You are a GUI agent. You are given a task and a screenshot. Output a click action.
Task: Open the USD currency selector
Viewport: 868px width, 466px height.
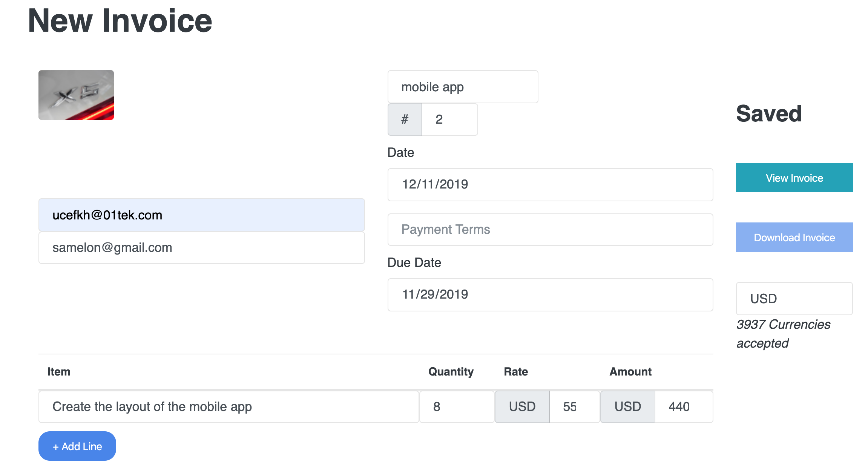(794, 299)
